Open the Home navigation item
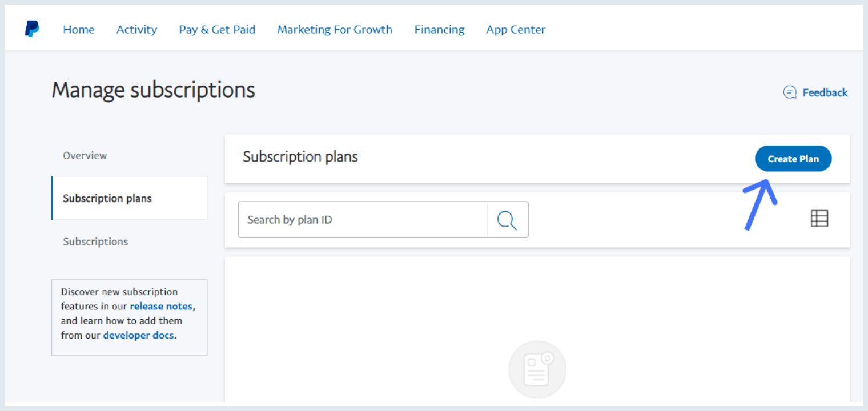The height and width of the screenshot is (411, 868). click(78, 29)
